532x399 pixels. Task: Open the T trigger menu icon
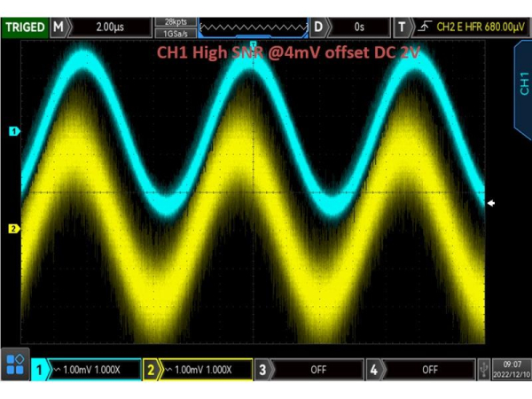402,27
